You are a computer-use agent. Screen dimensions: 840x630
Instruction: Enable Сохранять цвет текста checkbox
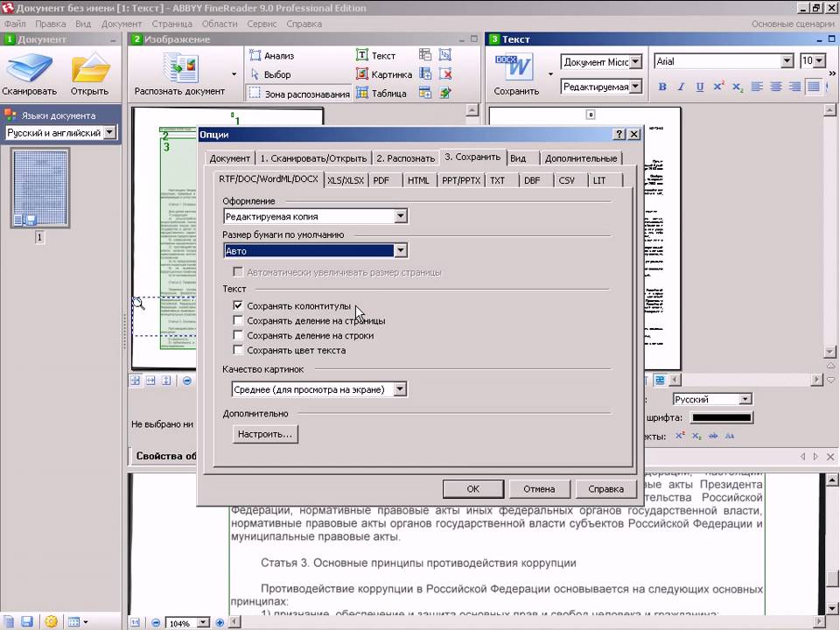238,351
